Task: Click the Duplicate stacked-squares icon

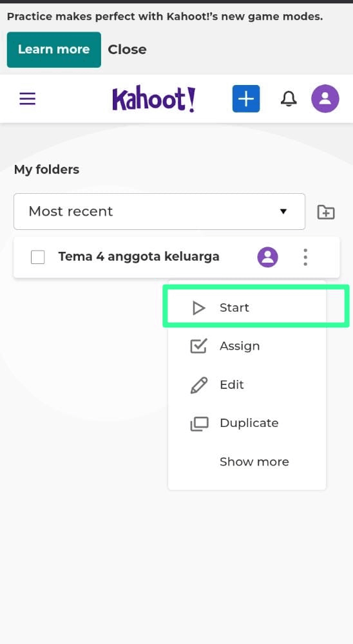Action: pos(199,424)
